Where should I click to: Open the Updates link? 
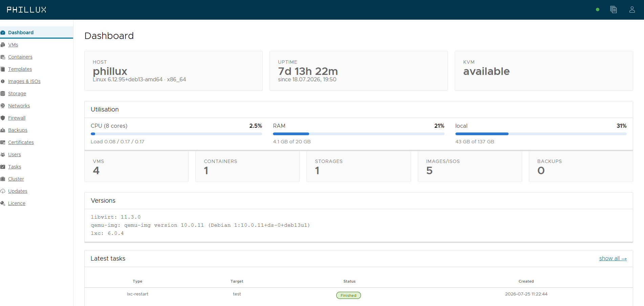click(x=18, y=191)
